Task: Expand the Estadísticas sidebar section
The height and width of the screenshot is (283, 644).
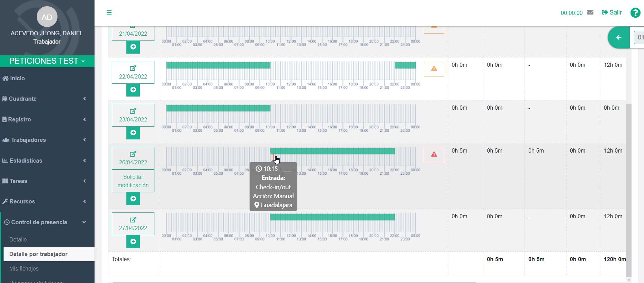Action: pos(47,161)
